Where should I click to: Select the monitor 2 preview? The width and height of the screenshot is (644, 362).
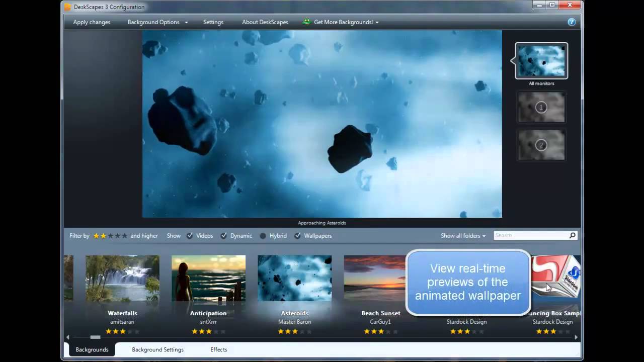click(541, 145)
